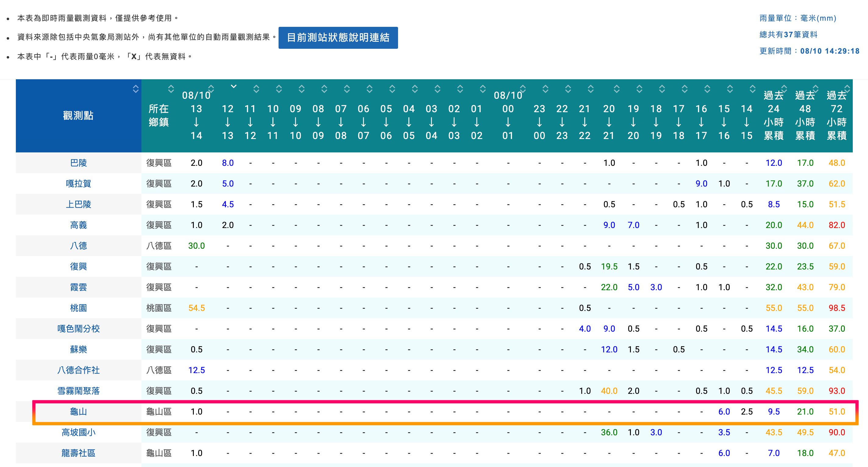The height and width of the screenshot is (467, 868).
Task: Sort by the 15→16 hour column
Action: [x=730, y=89]
